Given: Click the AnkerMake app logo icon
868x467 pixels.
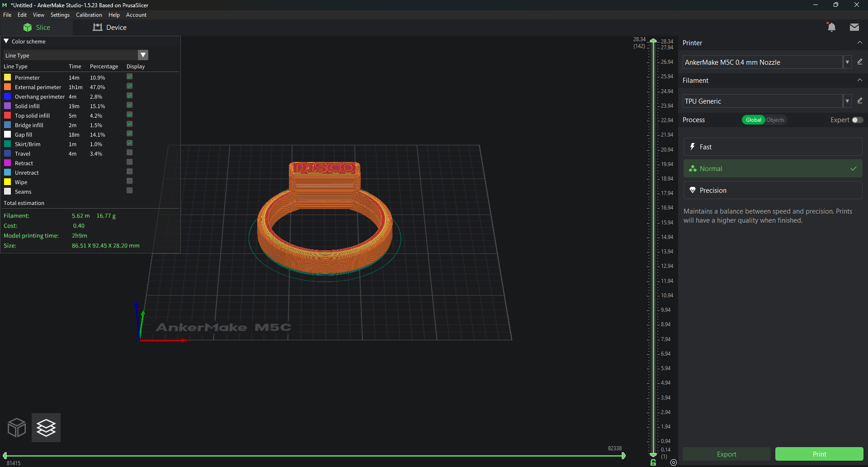Looking at the screenshot, I should pos(5,5).
